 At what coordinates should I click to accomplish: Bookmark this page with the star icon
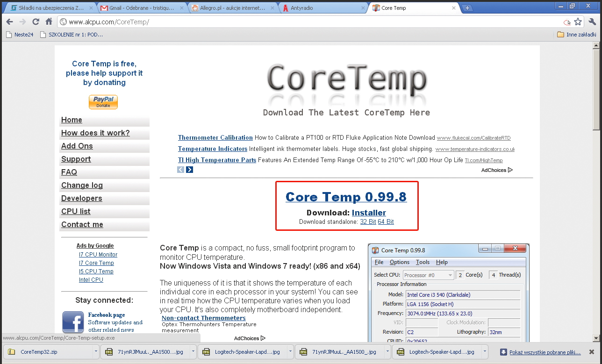coord(578,22)
